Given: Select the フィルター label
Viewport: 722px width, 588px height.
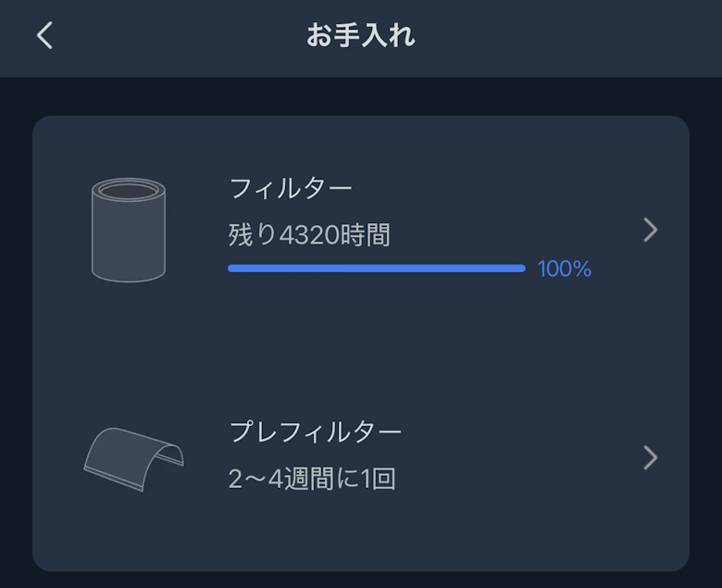Looking at the screenshot, I should 290,188.
